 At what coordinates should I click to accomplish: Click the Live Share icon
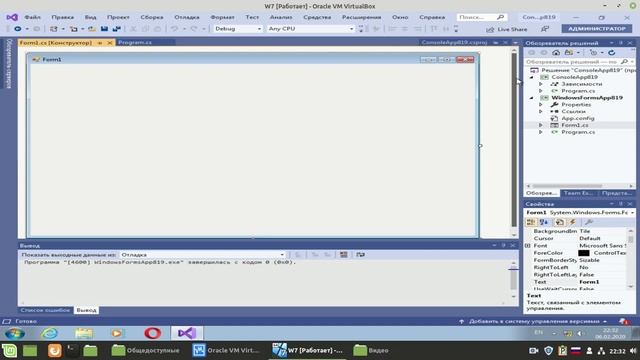(x=490, y=29)
